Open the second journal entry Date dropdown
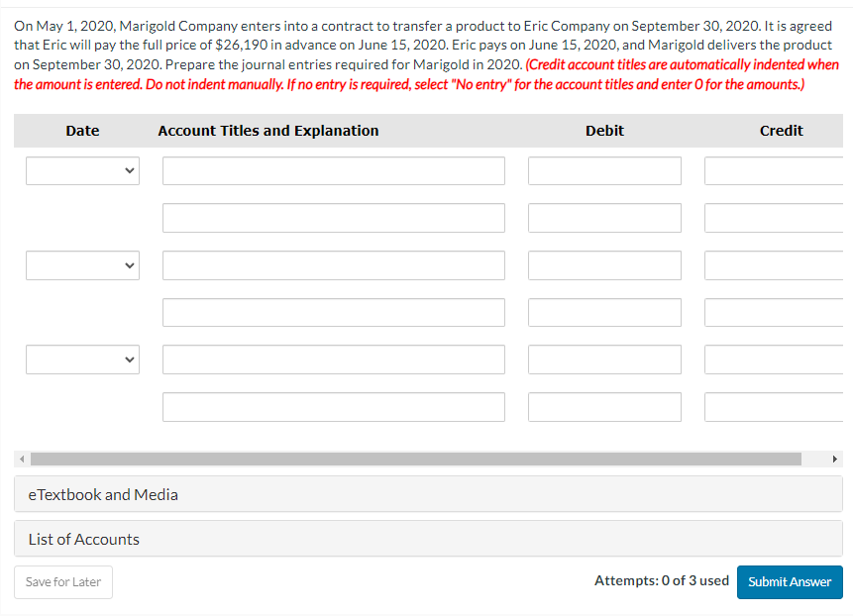 [82, 265]
